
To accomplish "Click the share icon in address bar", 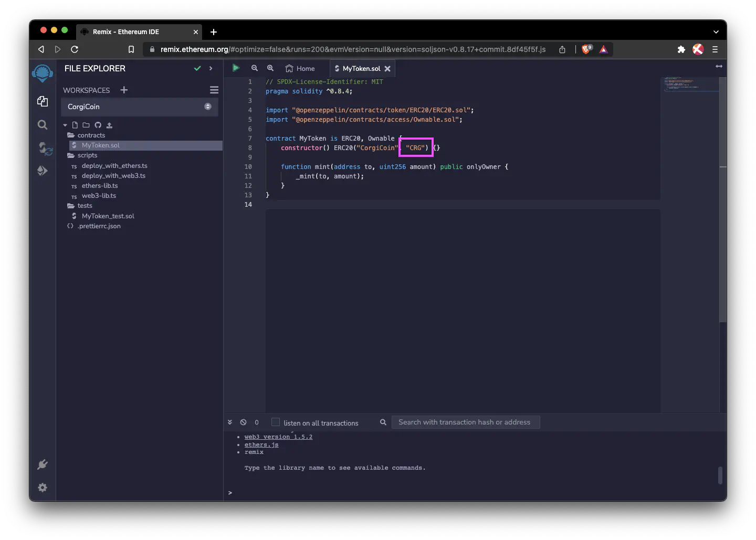I will coord(562,49).
